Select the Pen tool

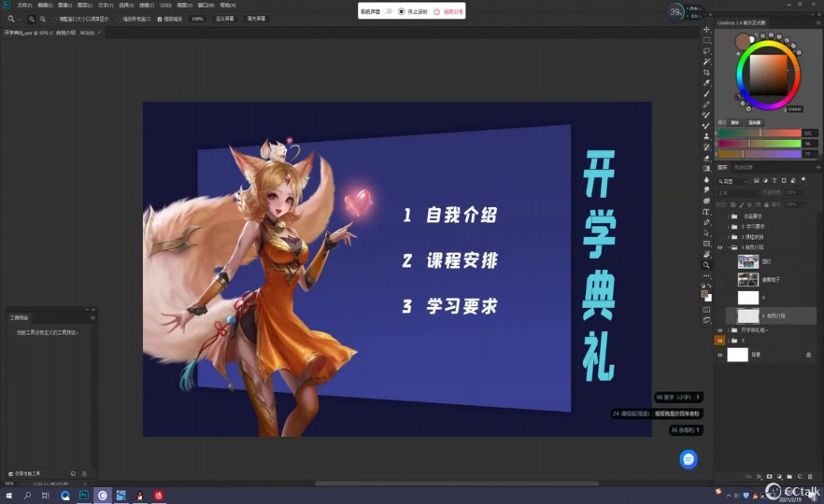tap(706, 222)
